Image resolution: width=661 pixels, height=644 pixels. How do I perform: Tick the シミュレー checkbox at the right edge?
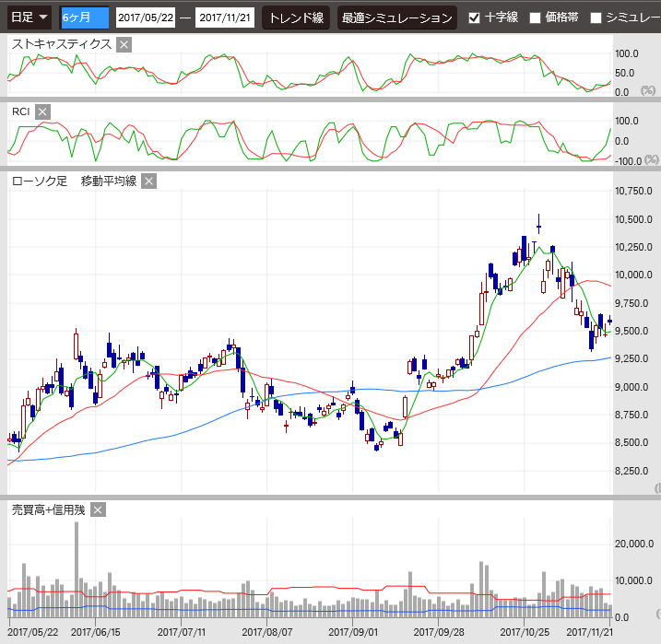click(596, 18)
